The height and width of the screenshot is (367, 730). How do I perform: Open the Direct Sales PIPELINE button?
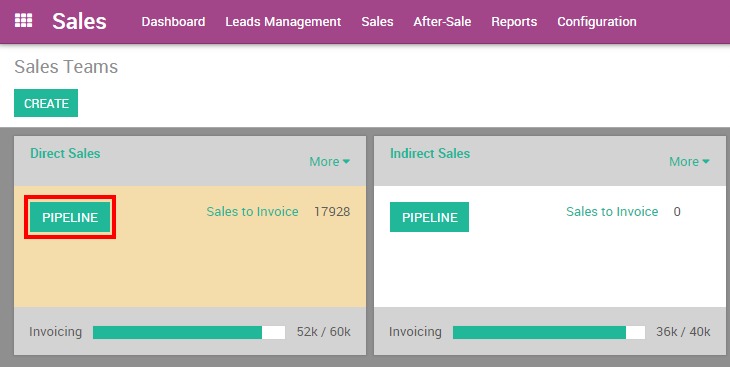[x=70, y=217]
